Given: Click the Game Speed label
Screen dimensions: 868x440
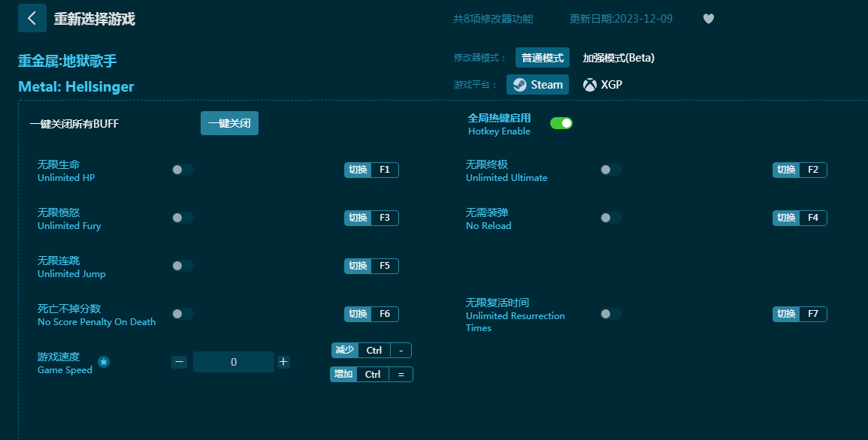Looking at the screenshot, I should click(x=65, y=370).
